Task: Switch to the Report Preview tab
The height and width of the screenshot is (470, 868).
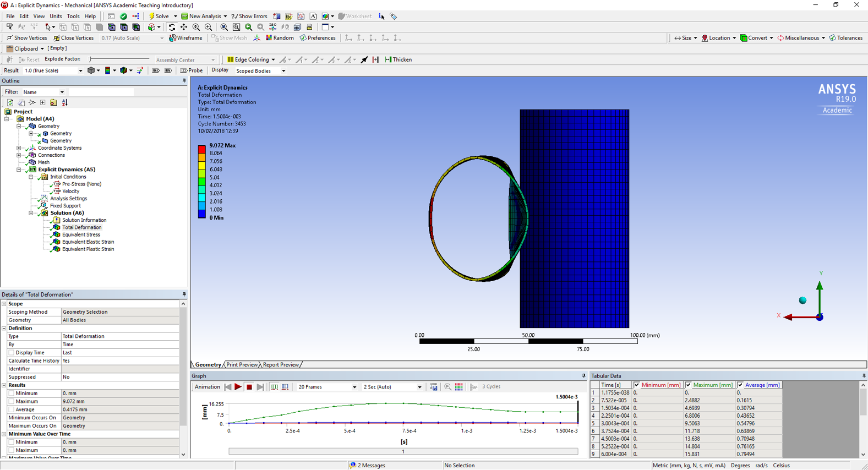Action: (281, 365)
